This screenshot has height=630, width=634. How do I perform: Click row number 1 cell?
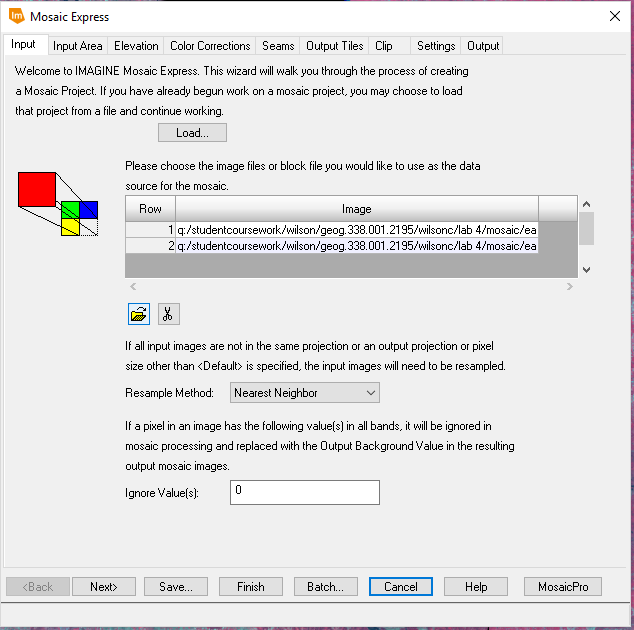click(150, 230)
